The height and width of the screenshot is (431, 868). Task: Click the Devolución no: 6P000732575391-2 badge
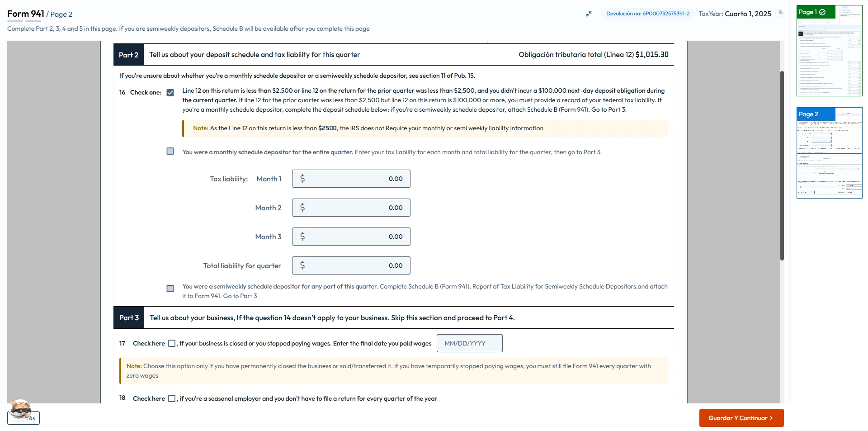pos(648,14)
